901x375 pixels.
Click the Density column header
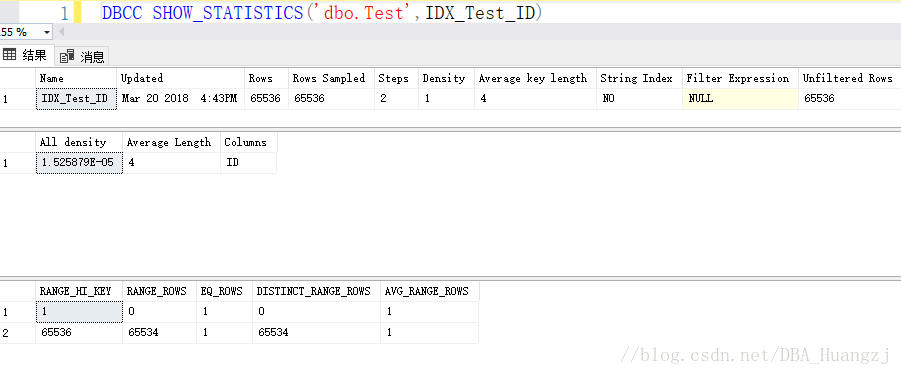(446, 78)
